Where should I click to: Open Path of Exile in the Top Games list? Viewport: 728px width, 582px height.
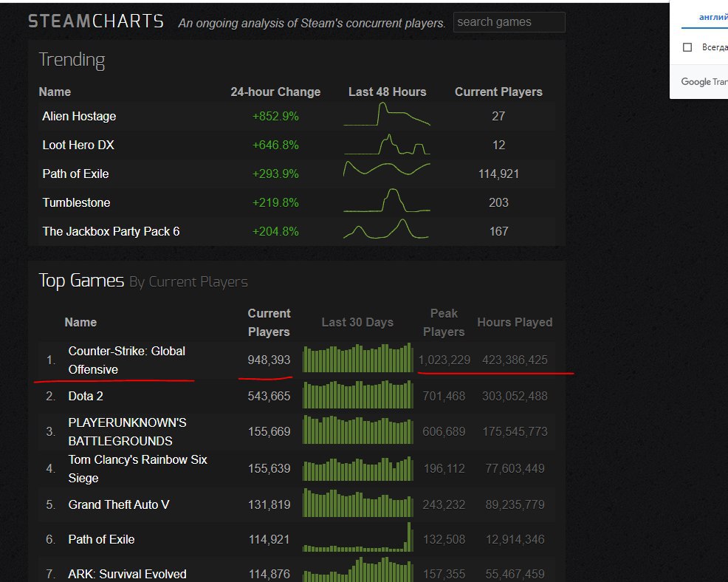tap(101, 539)
